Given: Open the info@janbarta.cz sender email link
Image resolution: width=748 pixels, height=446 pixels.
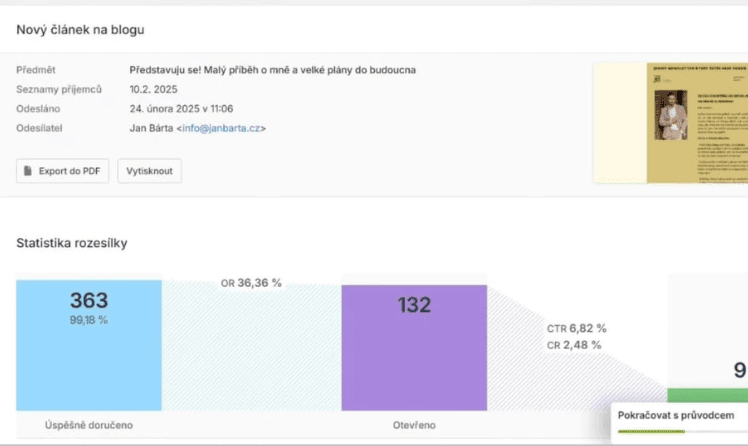Looking at the screenshot, I should point(221,128).
